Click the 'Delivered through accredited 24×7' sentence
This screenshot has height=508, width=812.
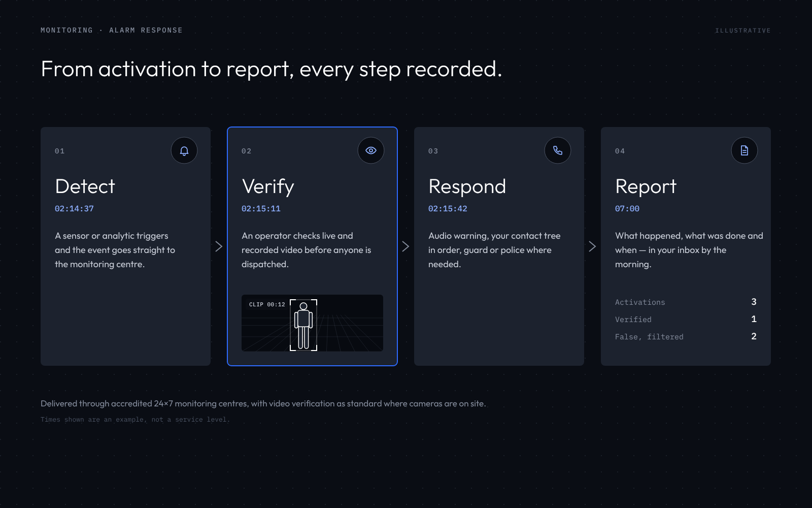tap(263, 404)
